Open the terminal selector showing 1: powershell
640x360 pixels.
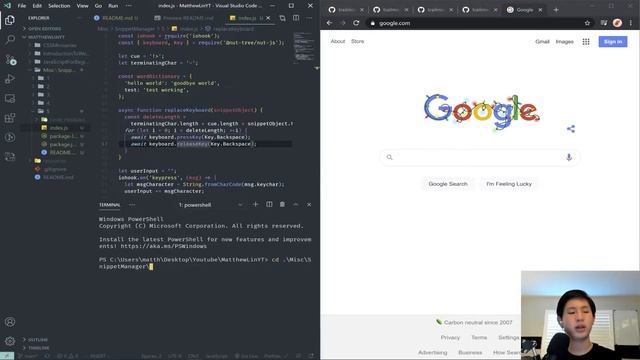point(210,205)
